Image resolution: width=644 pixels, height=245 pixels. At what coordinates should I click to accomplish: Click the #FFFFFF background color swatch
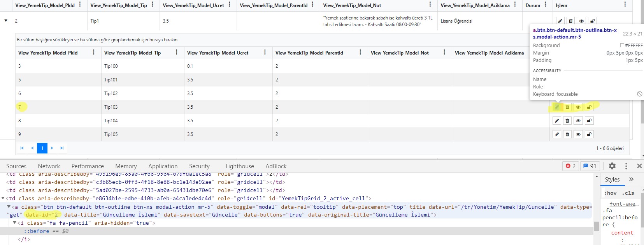pos(622,45)
